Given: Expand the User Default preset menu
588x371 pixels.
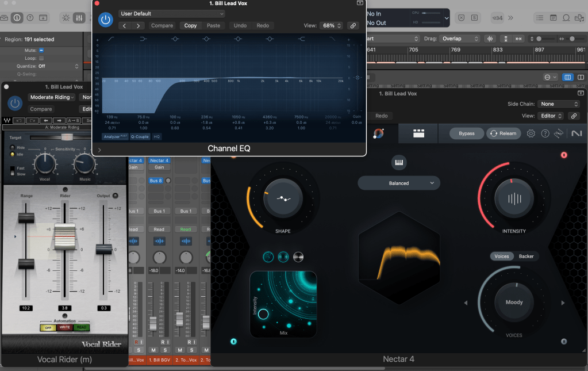Looking at the screenshot, I should pos(172,14).
